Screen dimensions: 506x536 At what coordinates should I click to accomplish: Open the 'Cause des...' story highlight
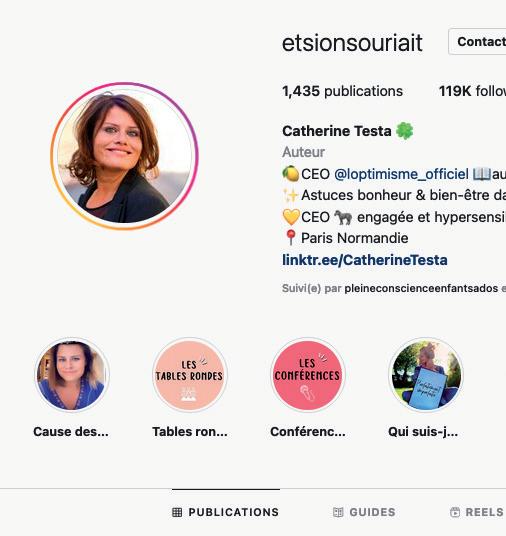pyautogui.click(x=72, y=375)
